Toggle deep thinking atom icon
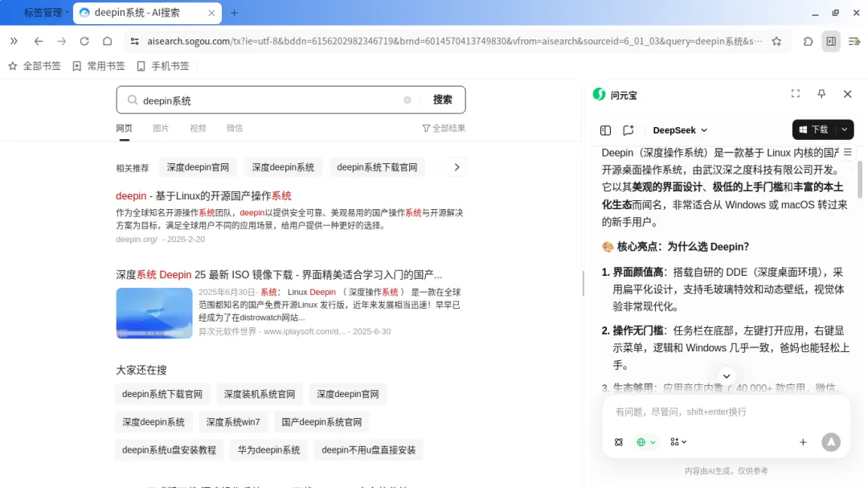Screen dimensions: 868x488 click(619, 442)
